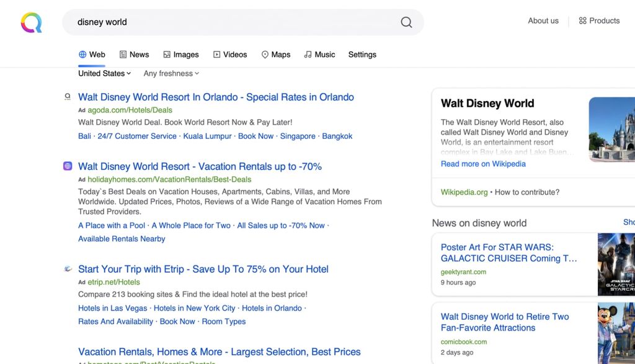635x364 pixels.
Task: Switch to the Images tab
Action: (180, 55)
